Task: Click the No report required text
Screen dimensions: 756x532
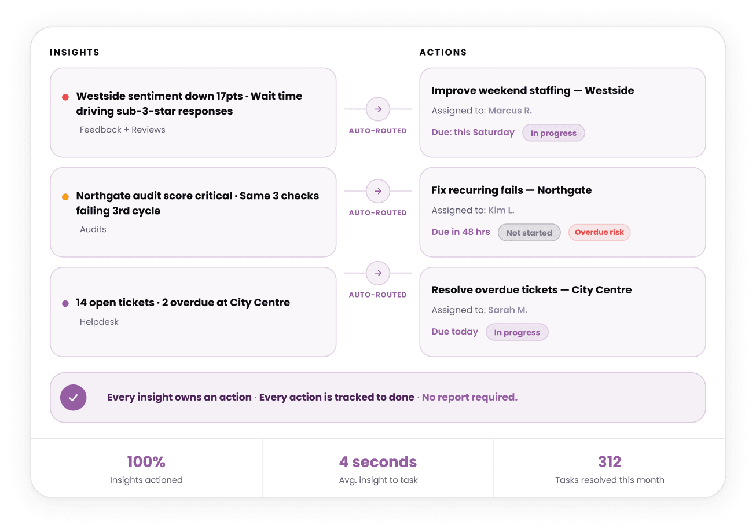Action: (469, 398)
